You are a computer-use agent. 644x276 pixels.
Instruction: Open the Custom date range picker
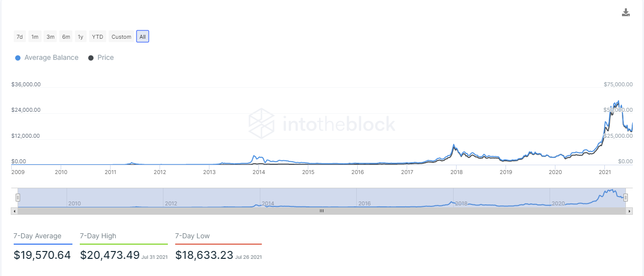[121, 37]
